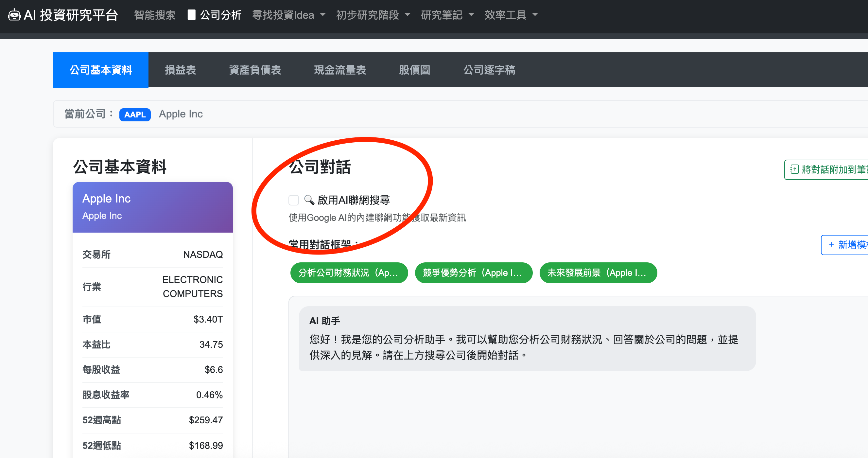Click the plus icon on 新增模板 button

point(831,245)
